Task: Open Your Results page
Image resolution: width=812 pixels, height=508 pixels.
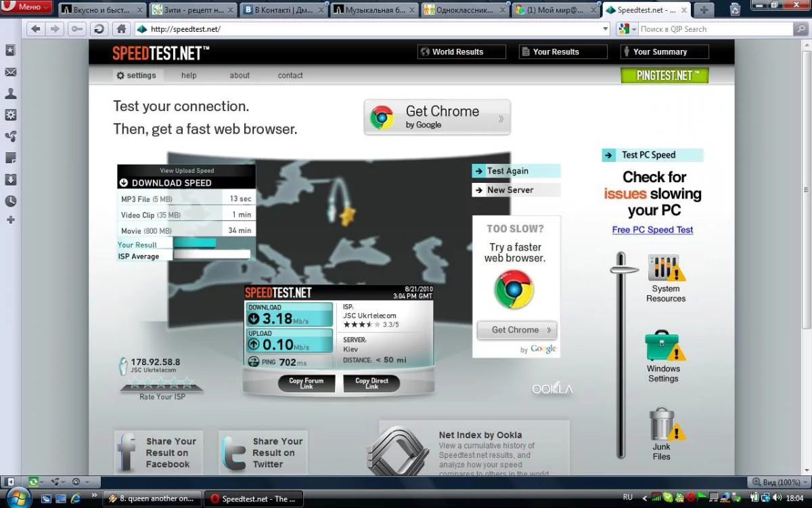Action: [x=563, y=52]
